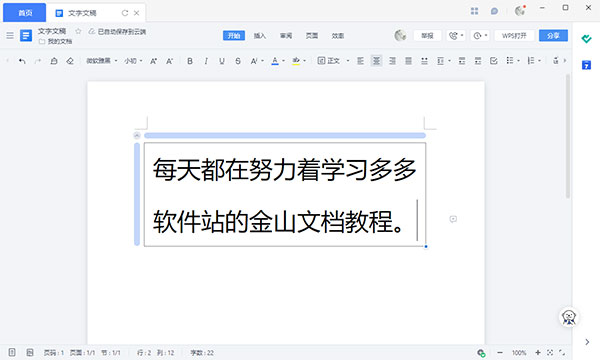Open the blue calendar sidebar icon
The image size is (600, 360).
[586, 65]
